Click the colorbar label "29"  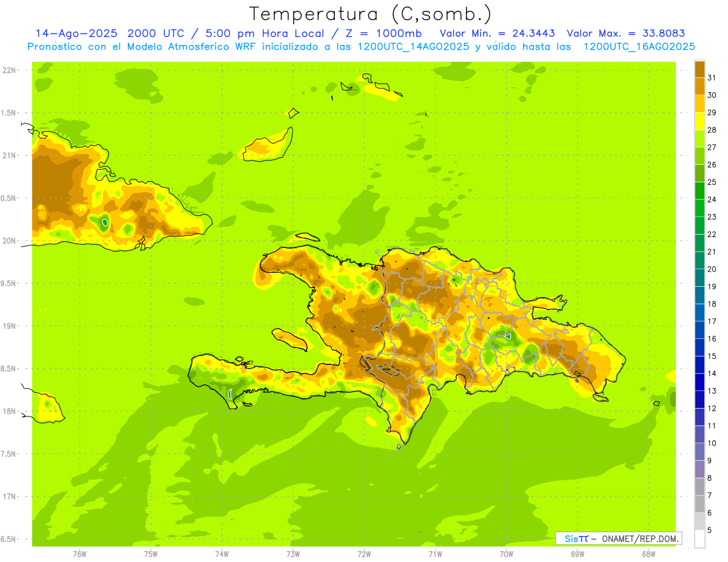tap(712, 113)
